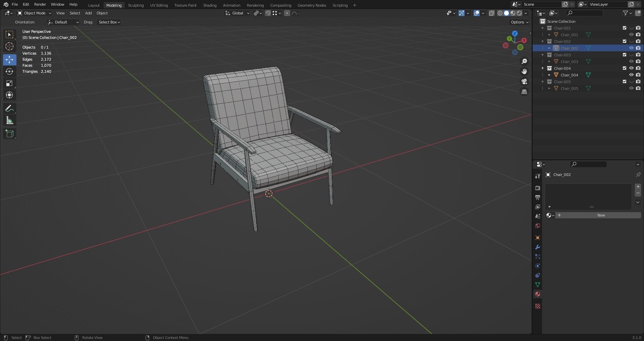Viewport: 644px width, 341px height.
Task: Expand the Chair_002 object row
Action: pyautogui.click(x=549, y=48)
